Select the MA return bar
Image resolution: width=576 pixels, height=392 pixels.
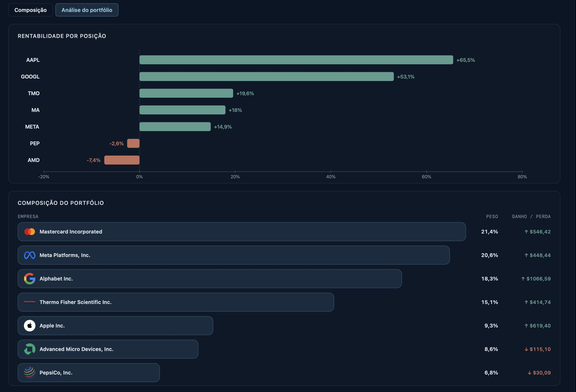182,110
